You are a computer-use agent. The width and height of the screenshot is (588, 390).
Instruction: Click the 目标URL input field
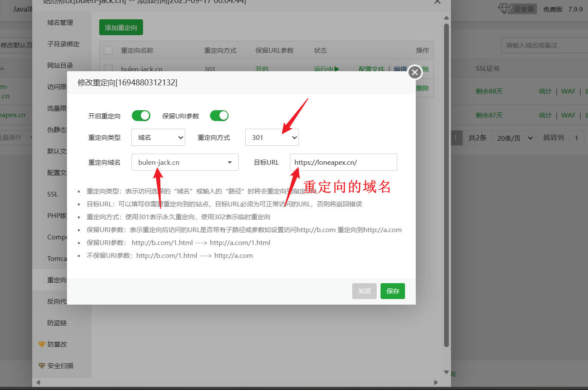tap(343, 163)
